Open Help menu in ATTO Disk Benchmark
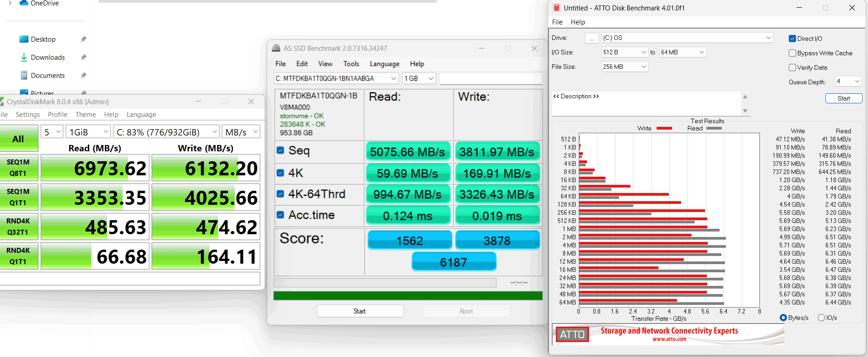 (577, 22)
